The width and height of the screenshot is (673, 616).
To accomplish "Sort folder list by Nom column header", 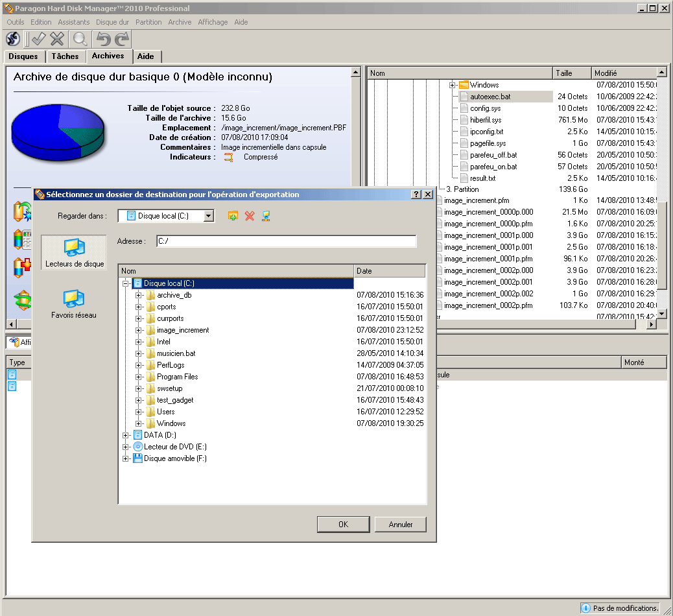I will (x=236, y=271).
